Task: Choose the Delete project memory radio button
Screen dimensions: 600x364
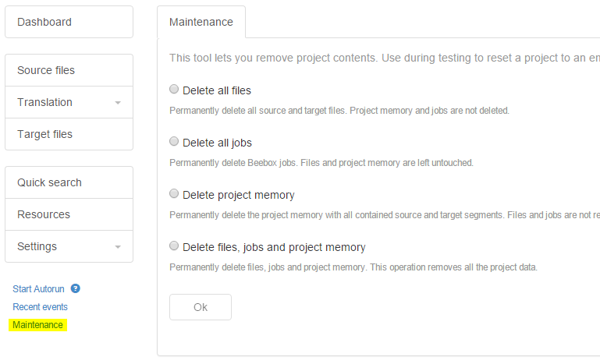Action: pyautogui.click(x=174, y=194)
